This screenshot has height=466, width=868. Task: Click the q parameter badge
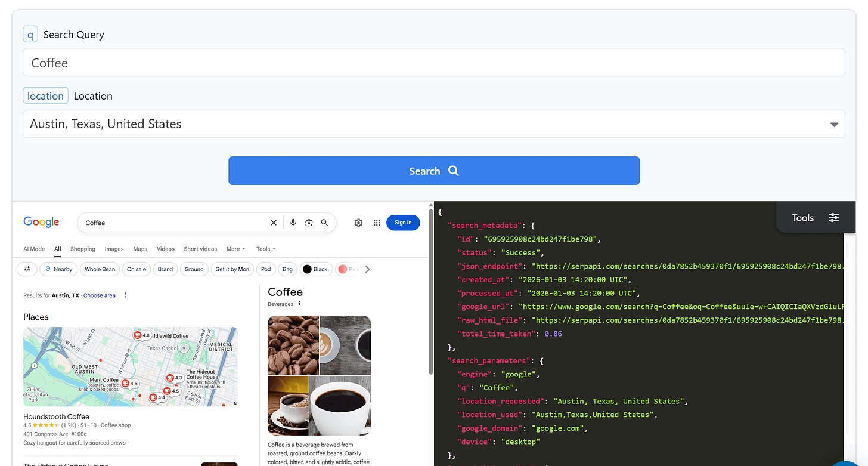click(x=30, y=35)
